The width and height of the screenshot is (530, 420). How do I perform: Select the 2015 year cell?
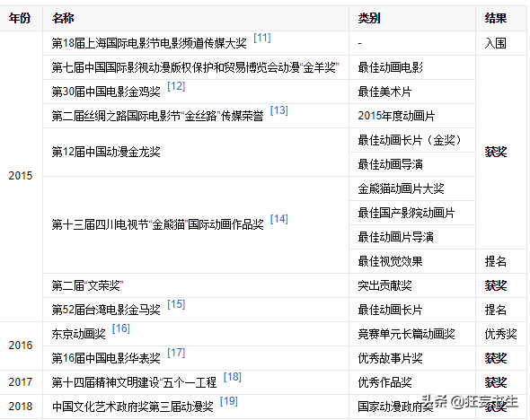[21, 176]
